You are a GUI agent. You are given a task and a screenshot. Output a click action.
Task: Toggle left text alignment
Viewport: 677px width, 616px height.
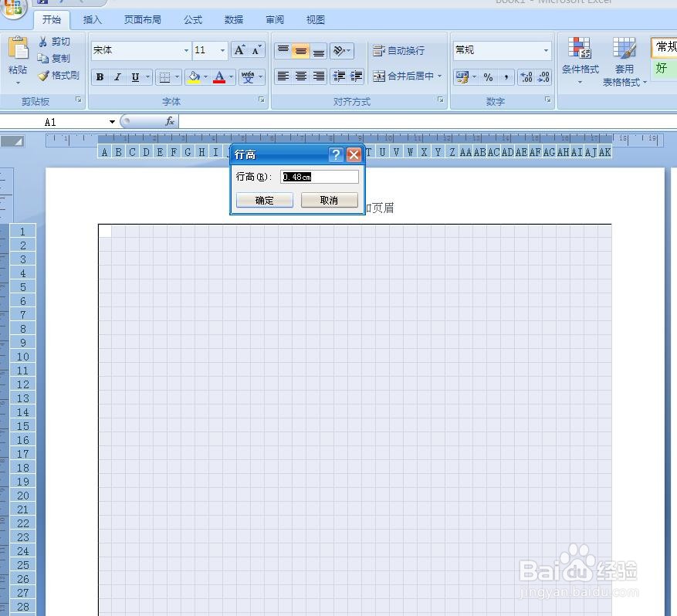(283, 76)
